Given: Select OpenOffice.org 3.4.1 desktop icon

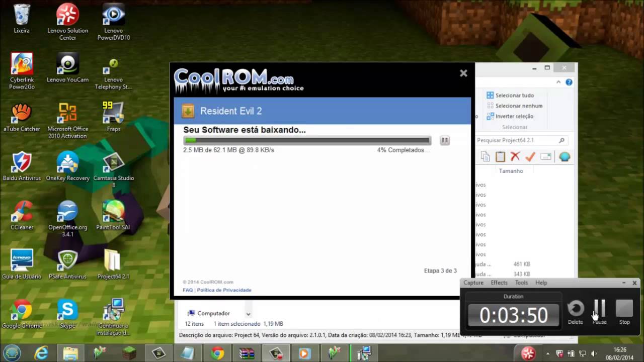Looking at the screenshot, I should (67, 219).
